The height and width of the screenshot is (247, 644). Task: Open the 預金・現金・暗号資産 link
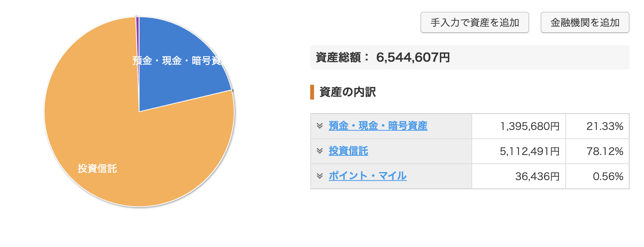(378, 126)
